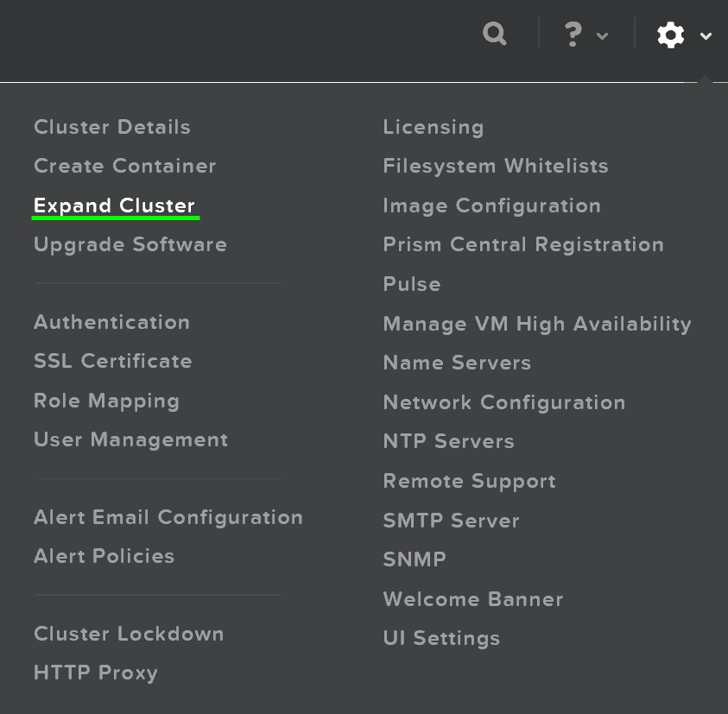Select Alert Policies
Image resolution: width=728 pixels, height=714 pixels.
point(104,556)
